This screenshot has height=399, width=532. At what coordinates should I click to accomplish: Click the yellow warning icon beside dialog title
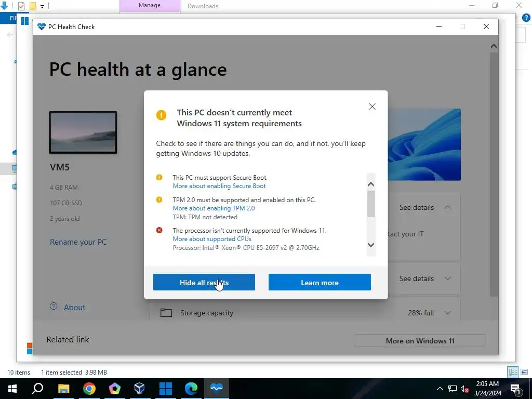point(161,115)
